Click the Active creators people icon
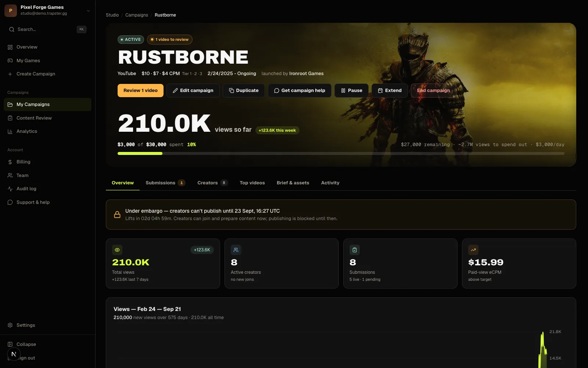This screenshot has height=368, width=588. click(x=236, y=250)
